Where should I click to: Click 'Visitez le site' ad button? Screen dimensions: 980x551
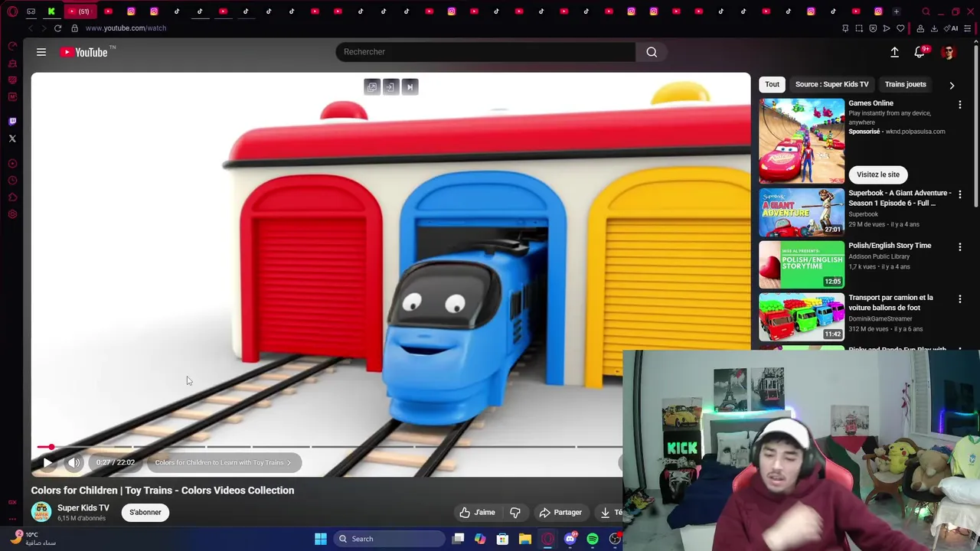(878, 174)
